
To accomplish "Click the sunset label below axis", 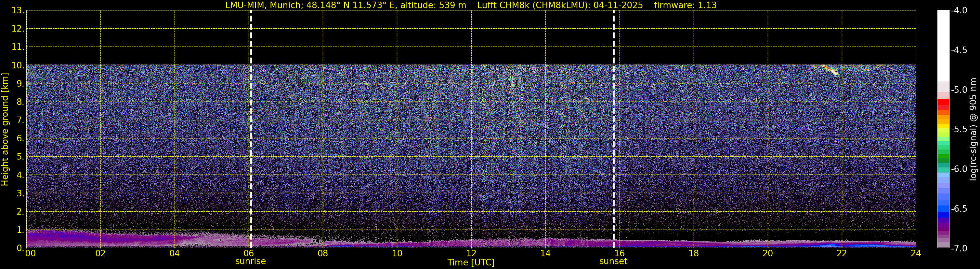I will coord(613,262).
